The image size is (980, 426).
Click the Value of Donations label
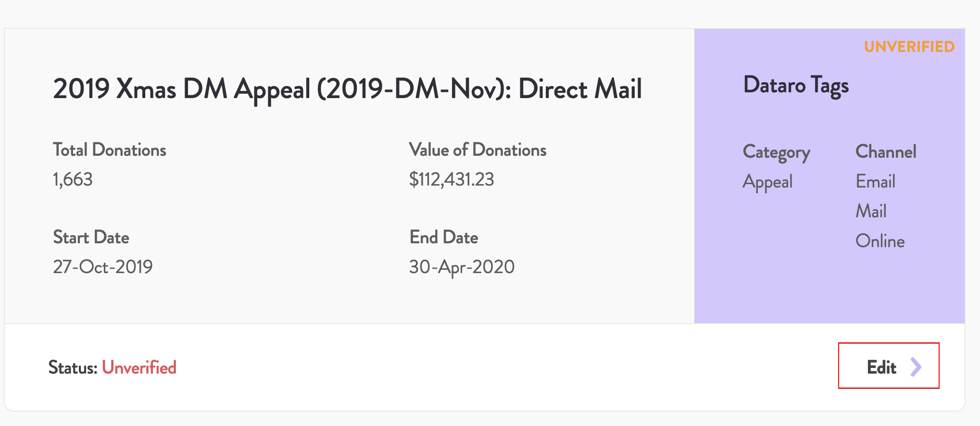point(477,150)
